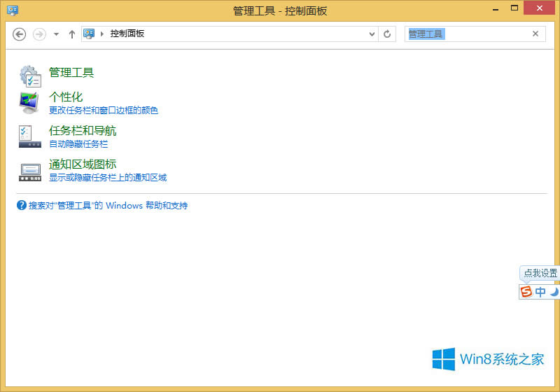Click the 个性化 monitor icon

click(x=29, y=103)
